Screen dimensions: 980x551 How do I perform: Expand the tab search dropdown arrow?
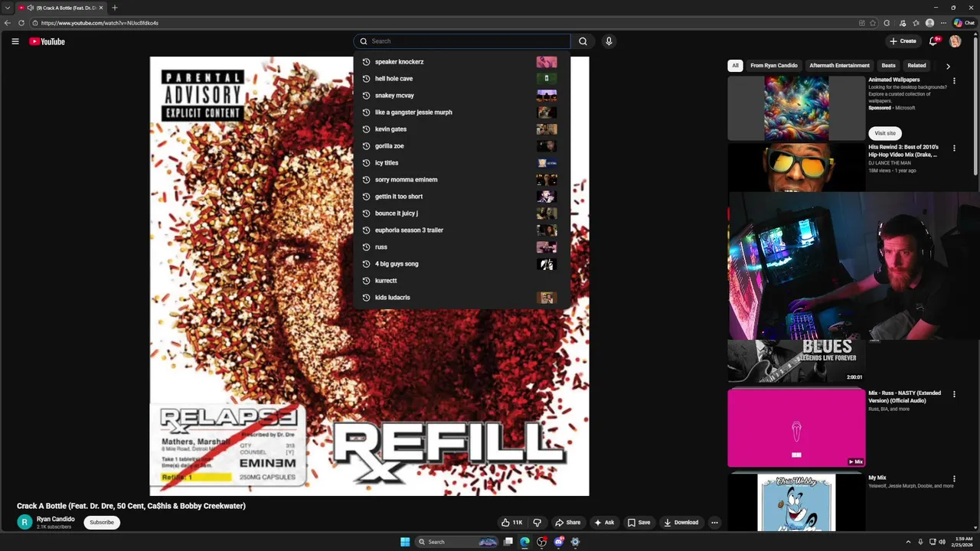tap(7, 8)
